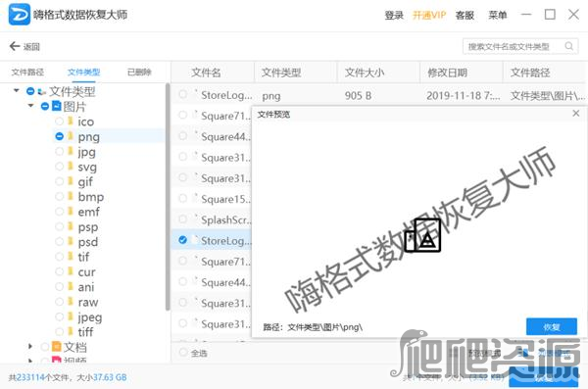This screenshot has width=588, height=389.
Task: Click the tif folder icon
Action: point(70,256)
